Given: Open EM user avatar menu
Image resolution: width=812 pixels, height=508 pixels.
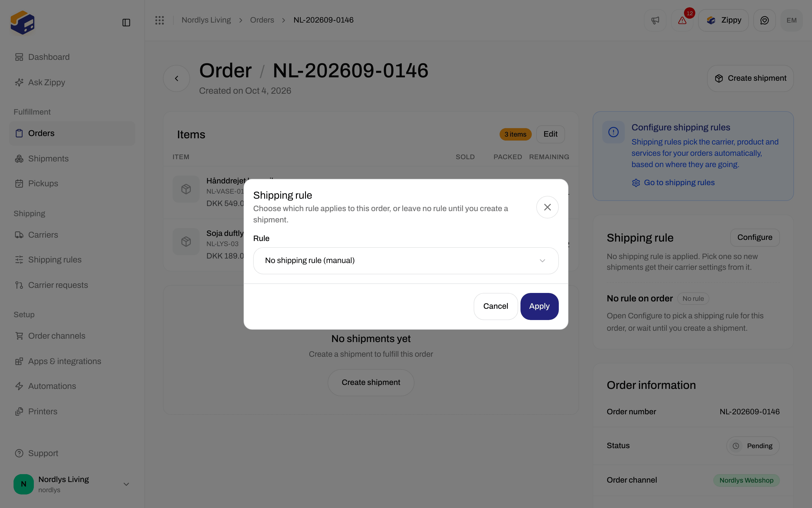Looking at the screenshot, I should (791, 20).
